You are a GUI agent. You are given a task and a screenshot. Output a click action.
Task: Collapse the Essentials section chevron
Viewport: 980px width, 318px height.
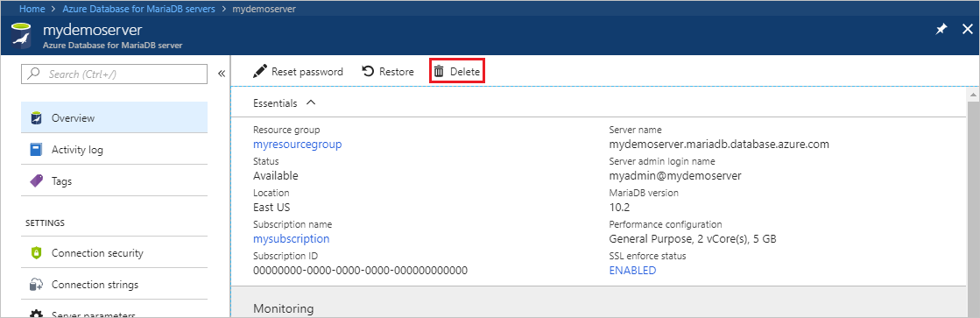(x=311, y=102)
